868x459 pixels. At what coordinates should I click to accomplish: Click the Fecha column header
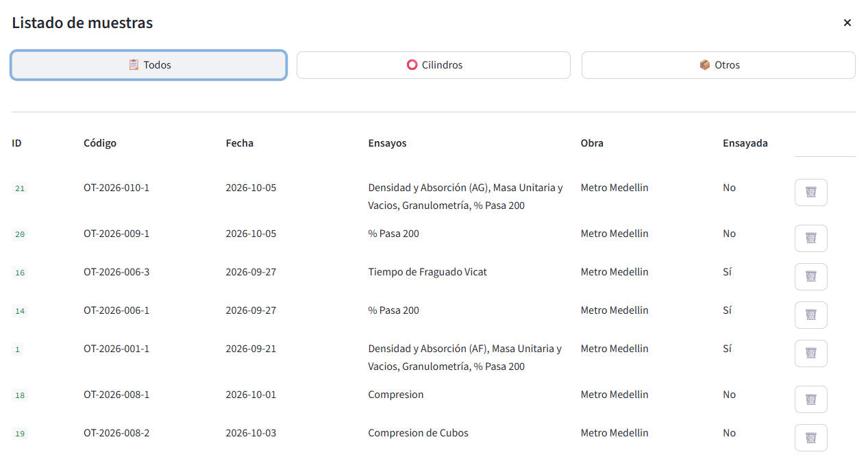click(240, 143)
